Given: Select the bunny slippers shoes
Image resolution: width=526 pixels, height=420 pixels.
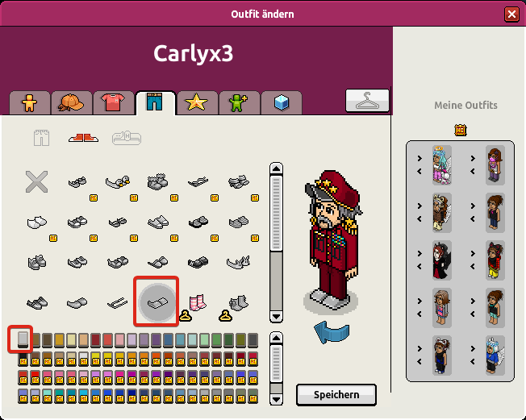Looking at the screenshot, I should 238,263.
